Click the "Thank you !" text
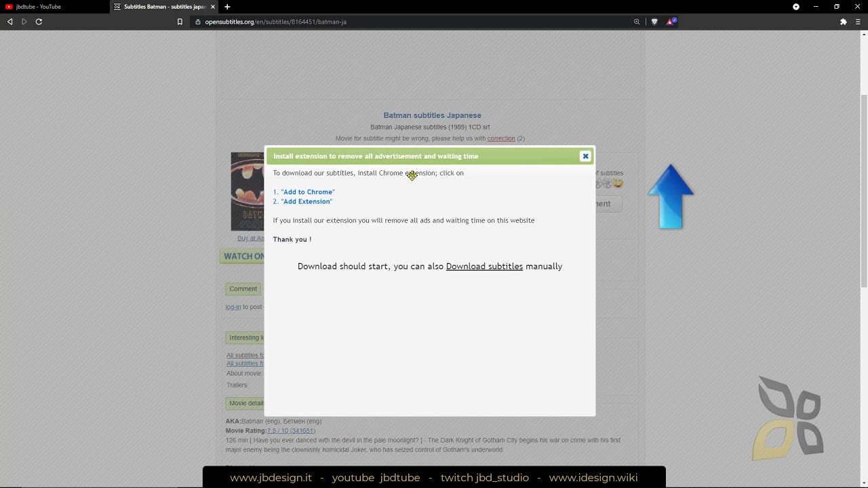The width and height of the screenshot is (868, 488). tap(292, 239)
